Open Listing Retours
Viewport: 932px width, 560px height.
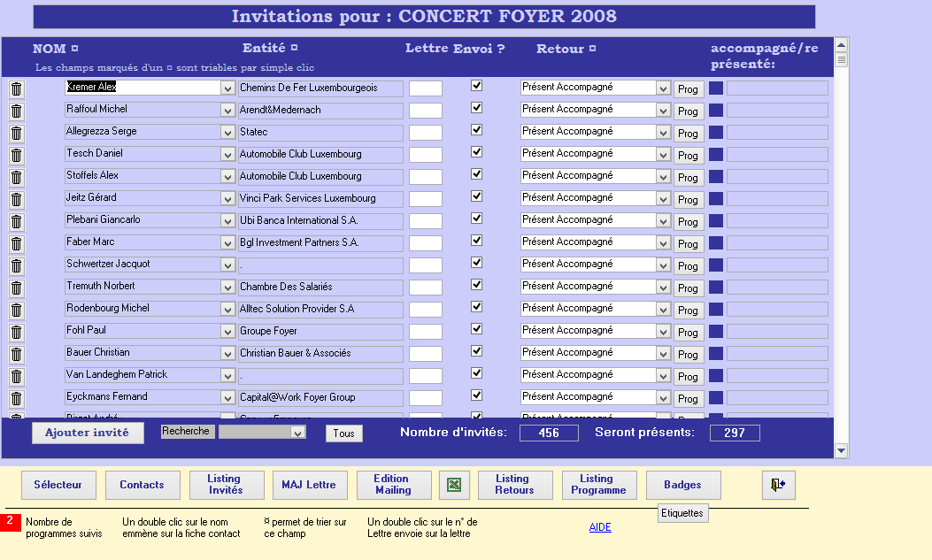pyautogui.click(x=515, y=485)
